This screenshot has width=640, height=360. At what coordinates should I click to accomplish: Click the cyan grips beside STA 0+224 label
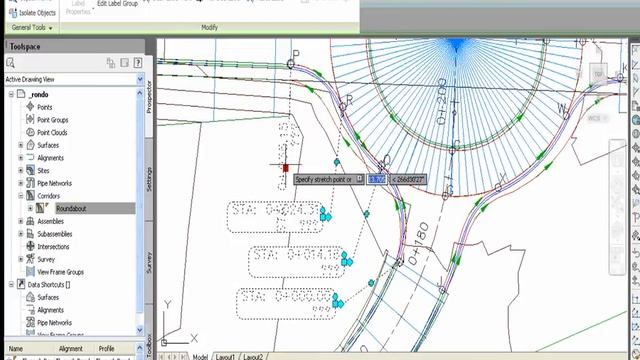click(x=325, y=214)
